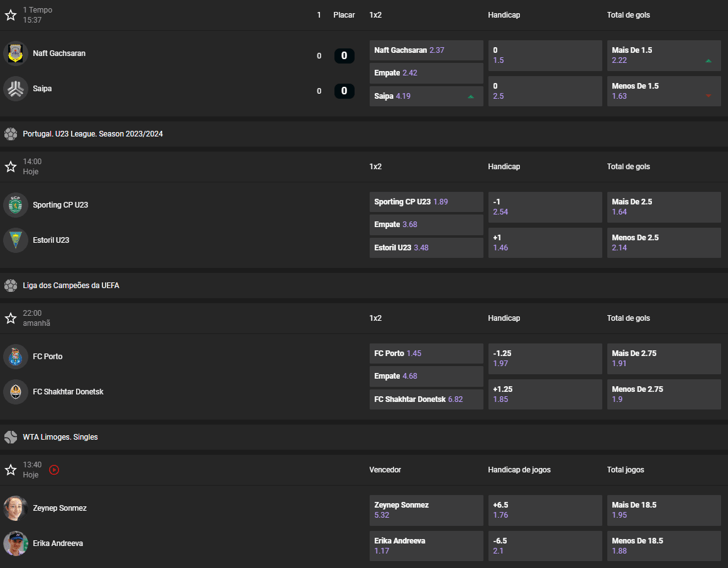Click tennis ball icon beside WTA Limoges
Screen dimensions: 728x568
coord(11,437)
